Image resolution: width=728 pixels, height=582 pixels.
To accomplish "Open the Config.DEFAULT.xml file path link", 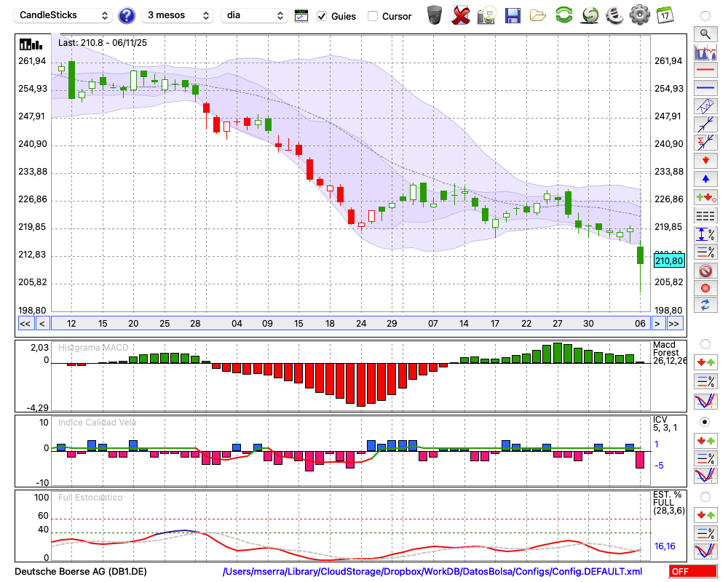I will 432,572.
